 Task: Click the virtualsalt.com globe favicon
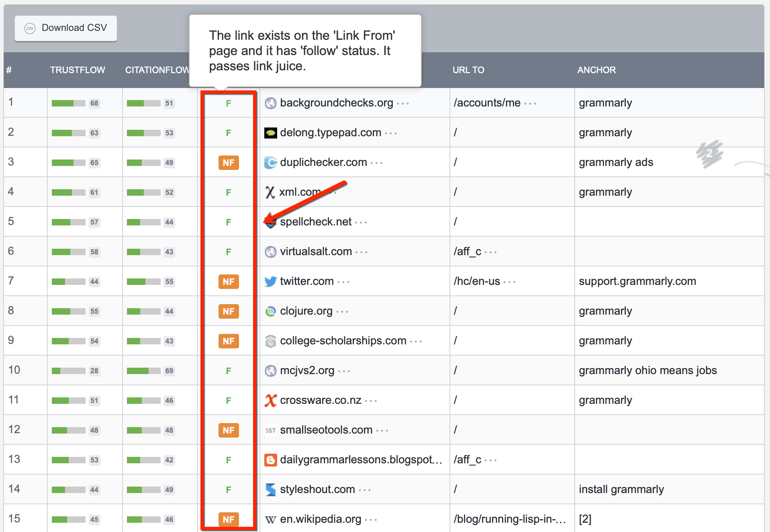pos(271,252)
